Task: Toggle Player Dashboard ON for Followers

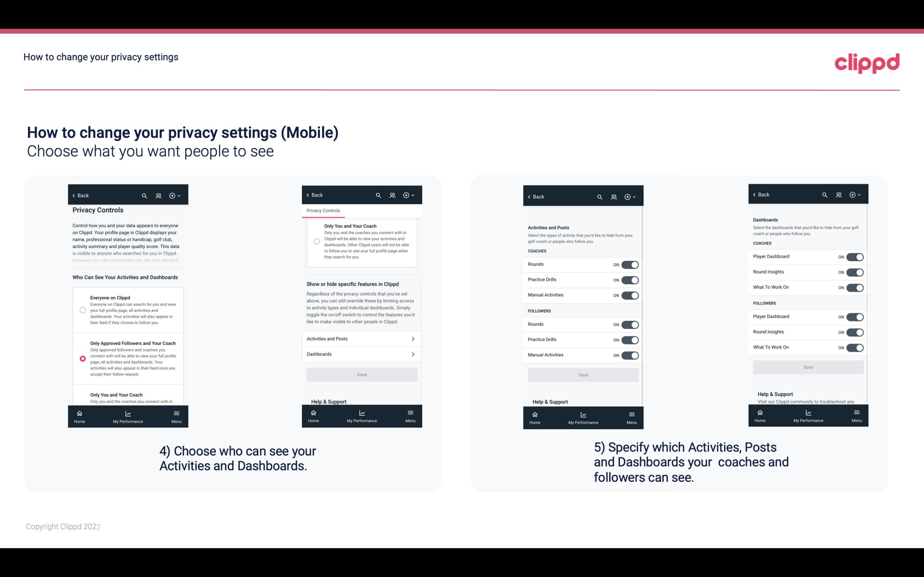Action: pyautogui.click(x=855, y=316)
